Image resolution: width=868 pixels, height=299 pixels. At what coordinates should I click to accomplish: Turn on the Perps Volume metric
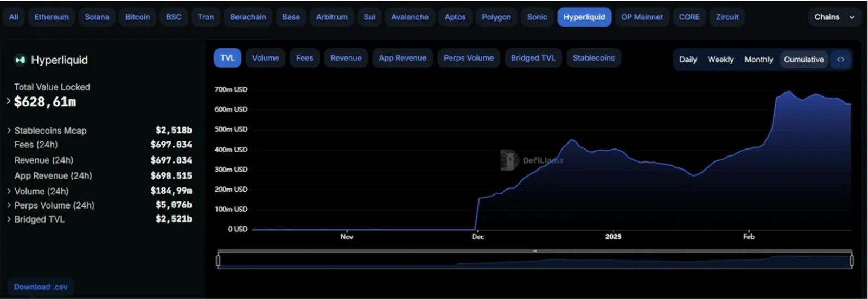469,58
